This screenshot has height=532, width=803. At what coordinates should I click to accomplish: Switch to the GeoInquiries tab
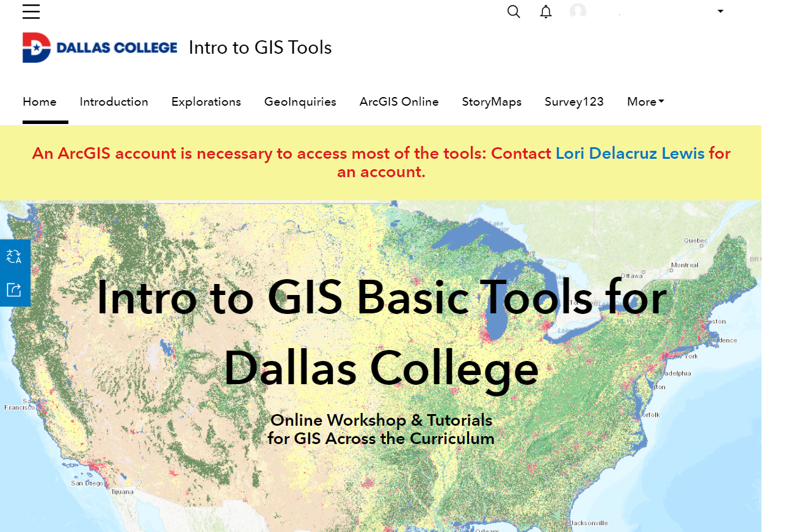[x=300, y=102]
